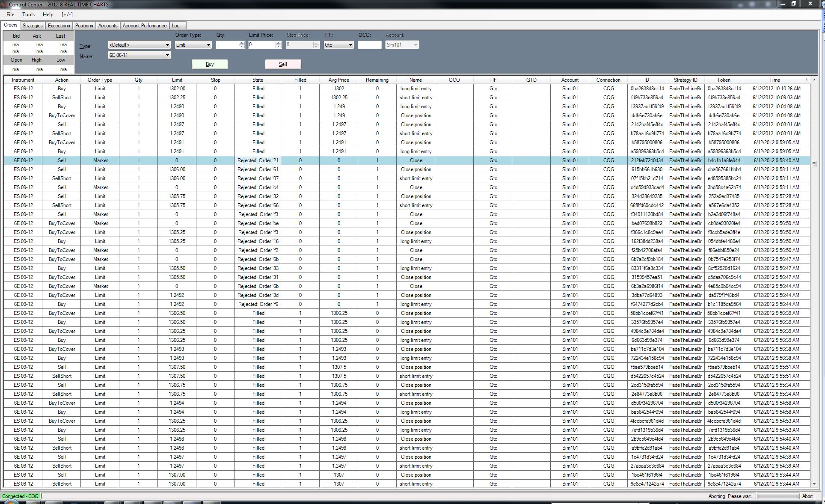The height and width of the screenshot is (504, 825).
Task: Switch to the Executions tab
Action: (x=59, y=26)
